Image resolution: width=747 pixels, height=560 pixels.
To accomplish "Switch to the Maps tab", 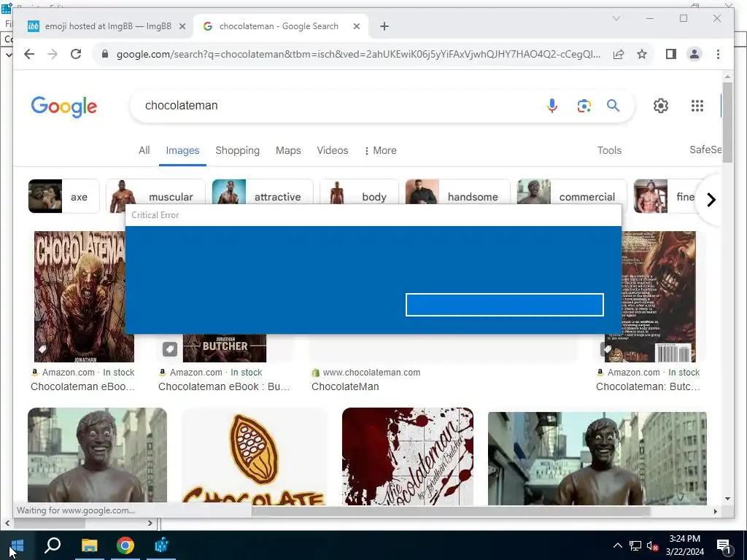I will (288, 150).
